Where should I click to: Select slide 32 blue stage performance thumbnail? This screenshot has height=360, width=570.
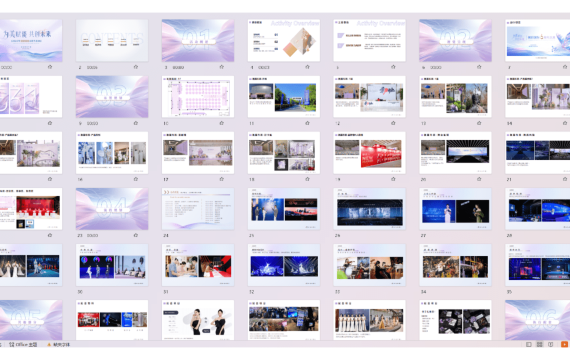pyautogui.click(x=284, y=265)
